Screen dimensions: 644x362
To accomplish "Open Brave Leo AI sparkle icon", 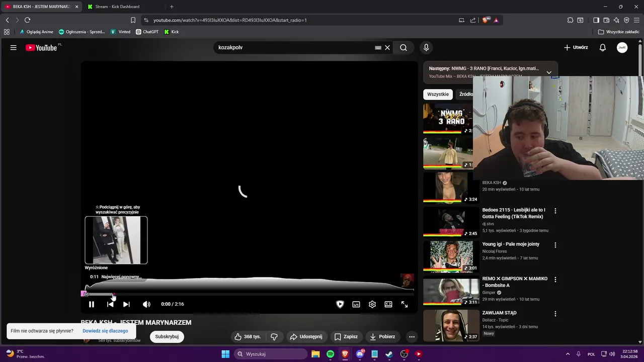I will coord(616,20).
